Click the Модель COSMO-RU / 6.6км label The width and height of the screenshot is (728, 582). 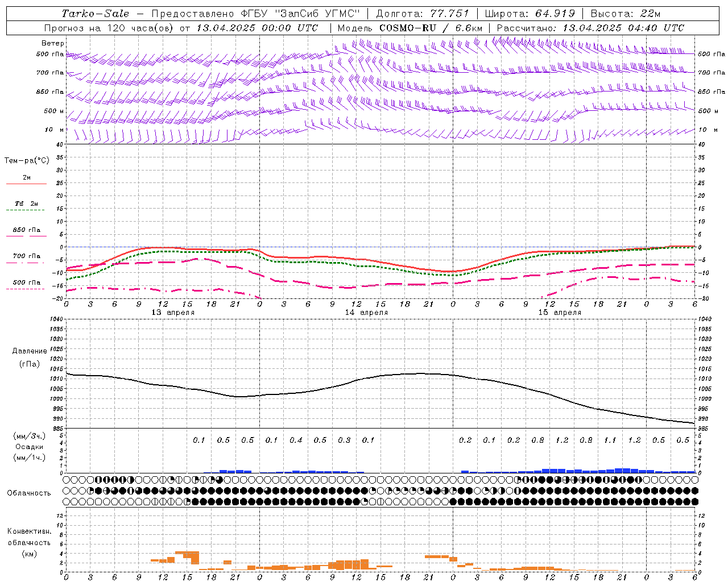[410, 28]
